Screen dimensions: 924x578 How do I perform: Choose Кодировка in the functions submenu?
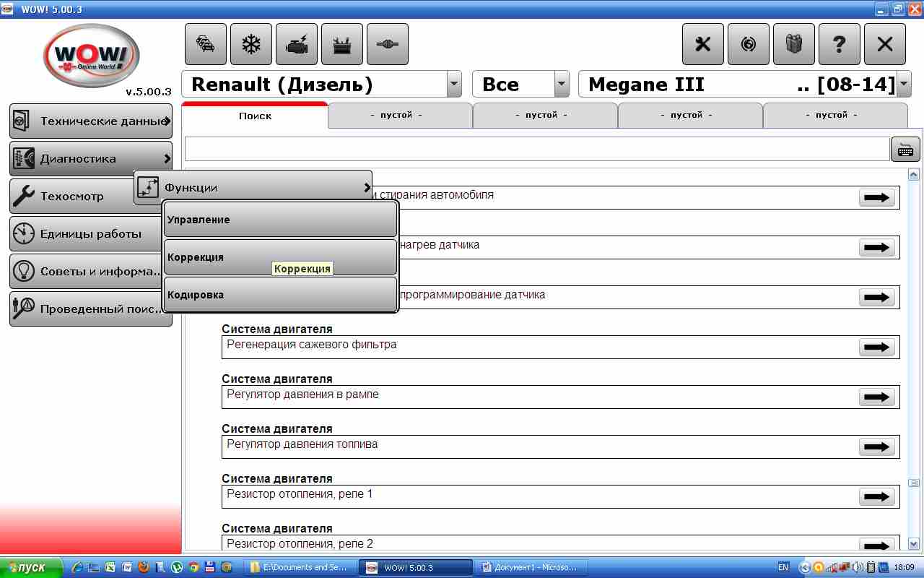click(x=280, y=295)
